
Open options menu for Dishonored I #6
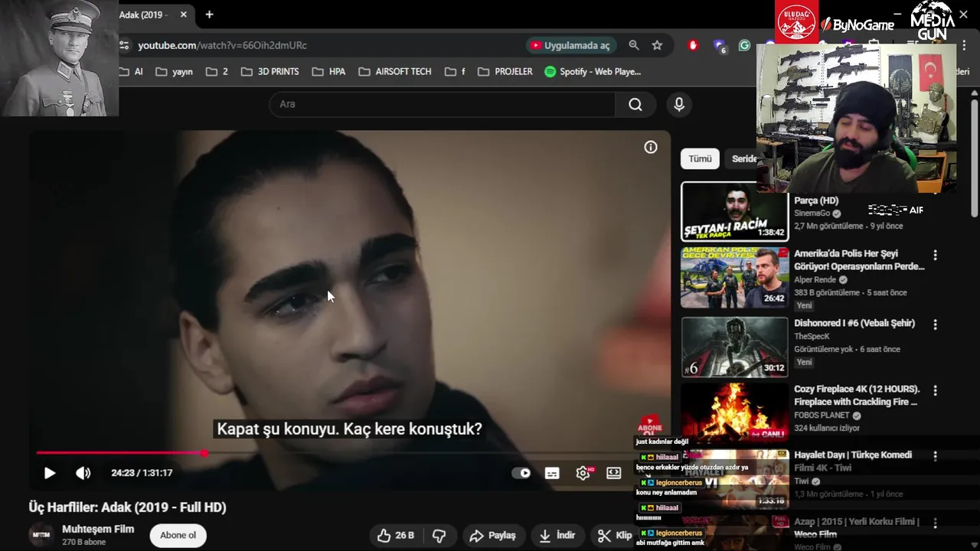(x=935, y=324)
